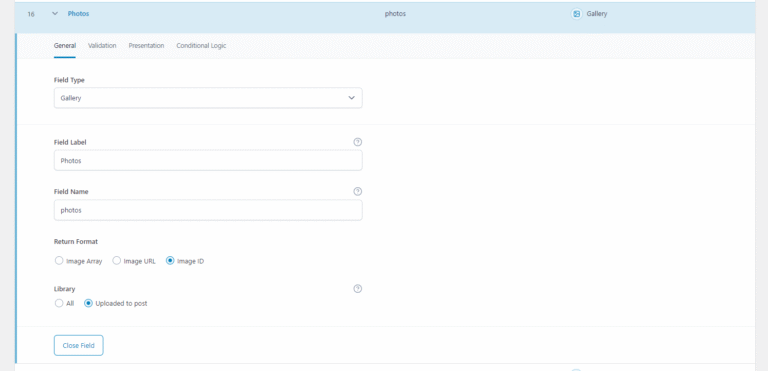Switch to the Presentation tab
768x371 pixels.
146,46
